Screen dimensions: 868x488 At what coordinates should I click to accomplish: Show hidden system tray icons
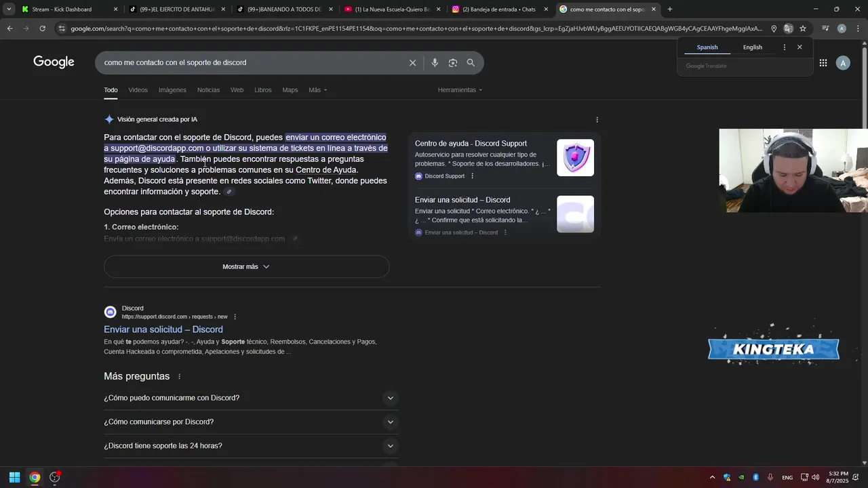[x=712, y=477]
